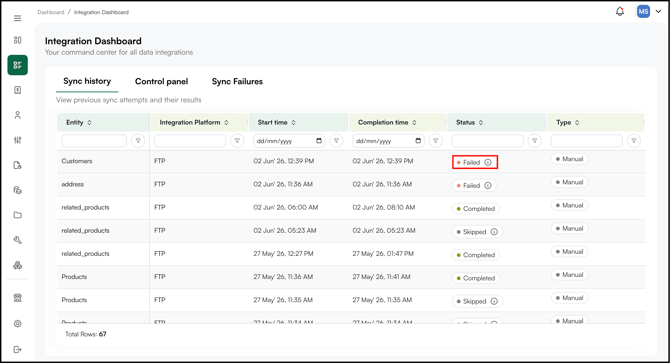Click the Entity column filter icon

(x=138, y=141)
